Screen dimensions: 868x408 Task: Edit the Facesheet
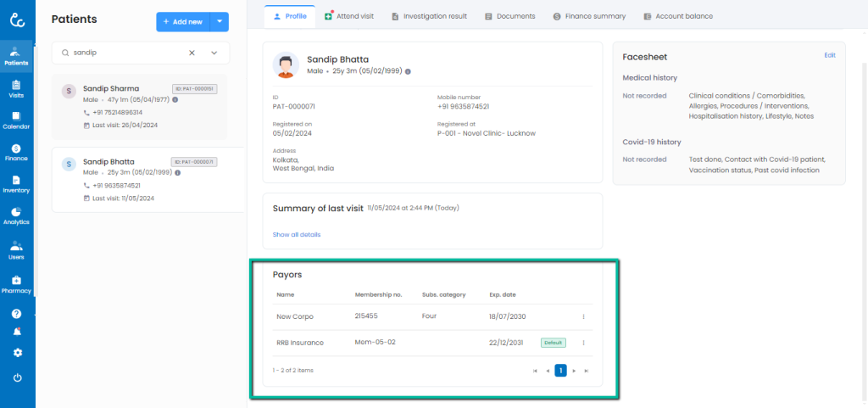pos(829,55)
